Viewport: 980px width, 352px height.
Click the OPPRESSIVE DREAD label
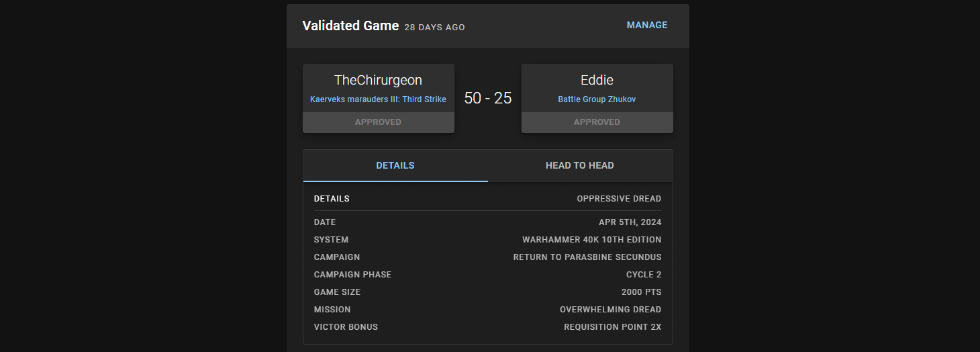tap(619, 199)
